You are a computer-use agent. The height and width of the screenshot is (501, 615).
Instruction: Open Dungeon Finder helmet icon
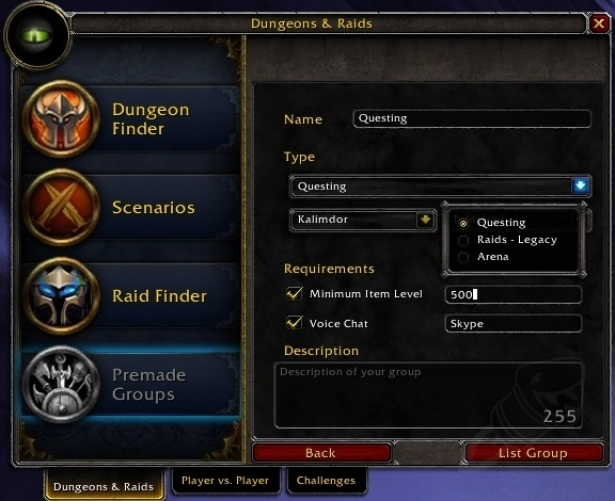point(61,119)
